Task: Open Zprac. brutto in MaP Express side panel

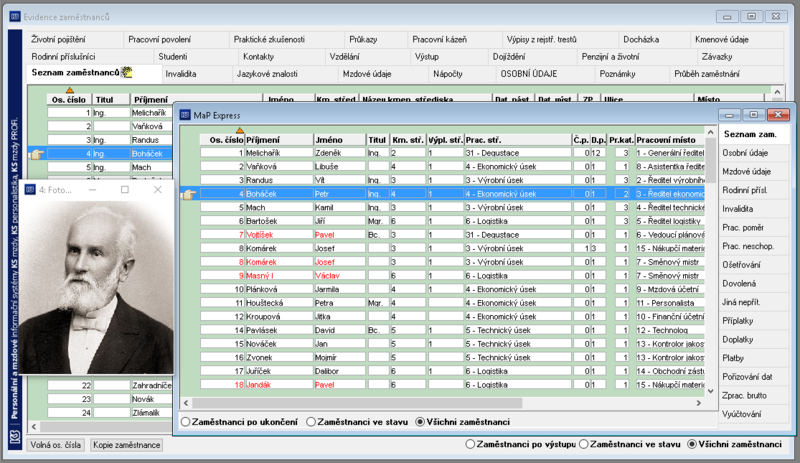Action: point(754,396)
